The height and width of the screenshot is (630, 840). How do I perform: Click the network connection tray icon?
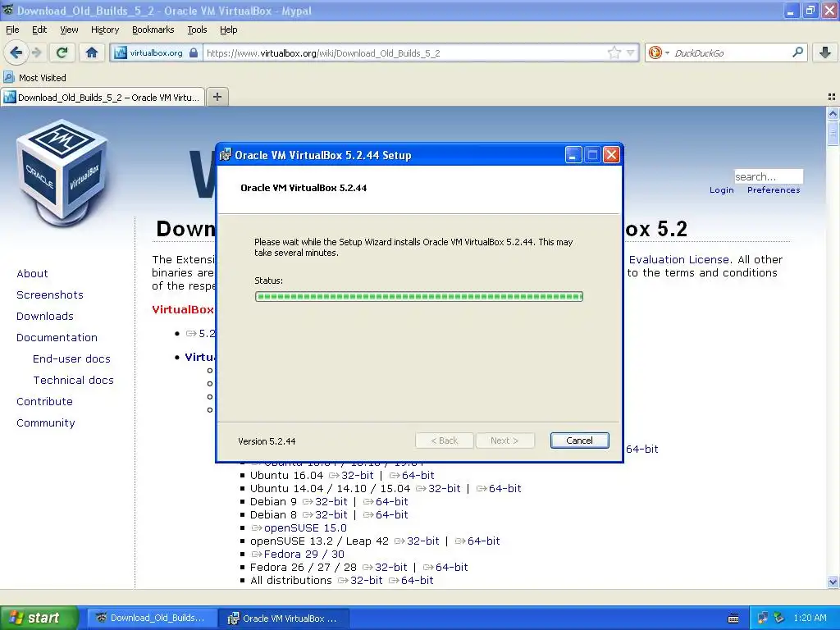762,618
